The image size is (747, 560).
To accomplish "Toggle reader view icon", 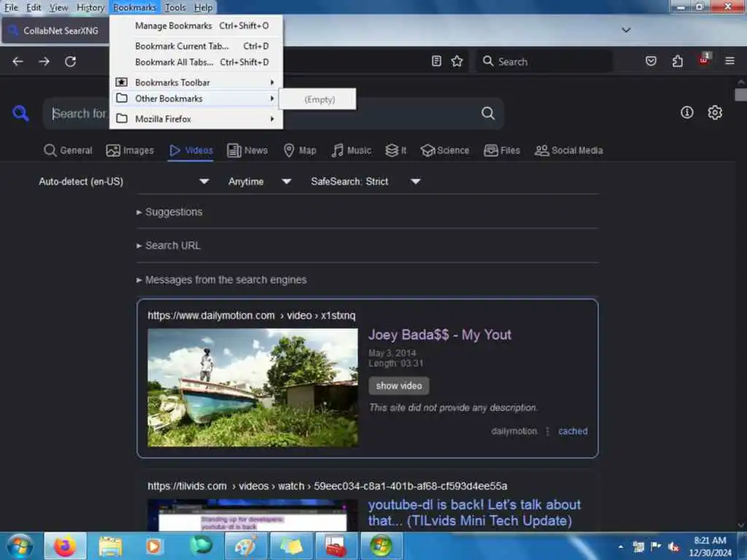I will tap(436, 61).
